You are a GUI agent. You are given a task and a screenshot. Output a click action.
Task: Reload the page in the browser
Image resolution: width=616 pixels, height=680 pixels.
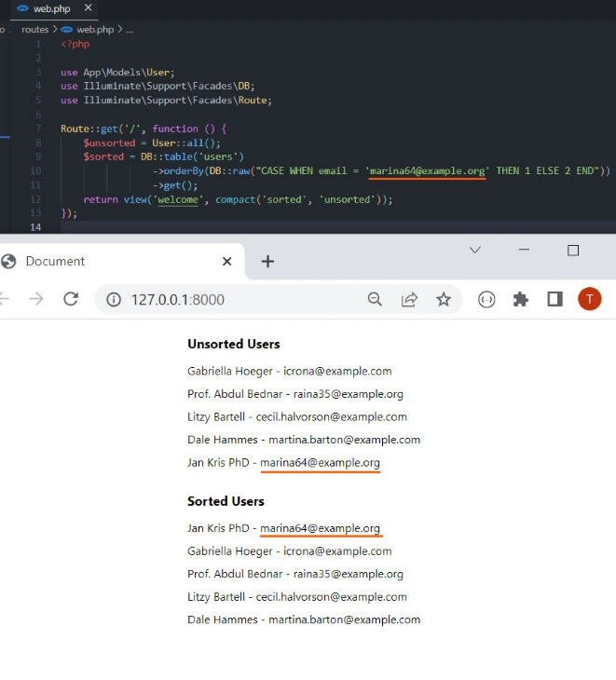click(70, 299)
